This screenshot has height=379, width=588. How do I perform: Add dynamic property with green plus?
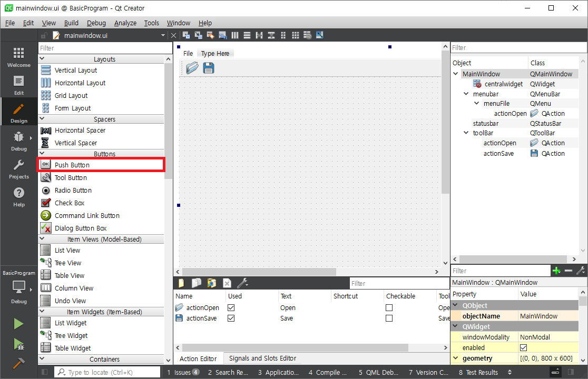(556, 271)
